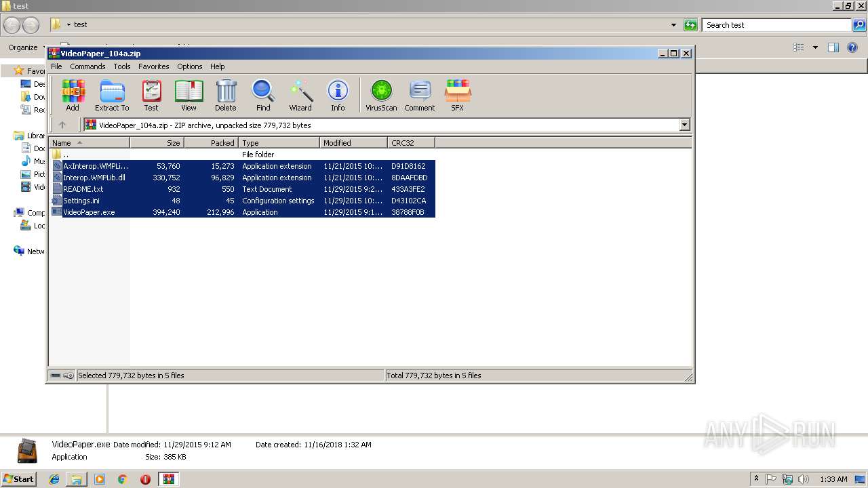
Task: Click the Explorer refresh button
Action: coord(690,25)
